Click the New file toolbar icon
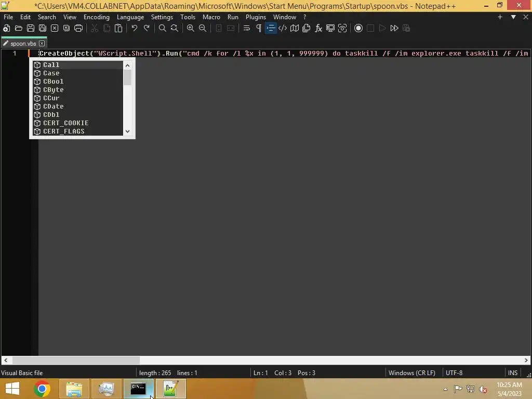Viewport: 532px width, 399px height. pos(6,28)
